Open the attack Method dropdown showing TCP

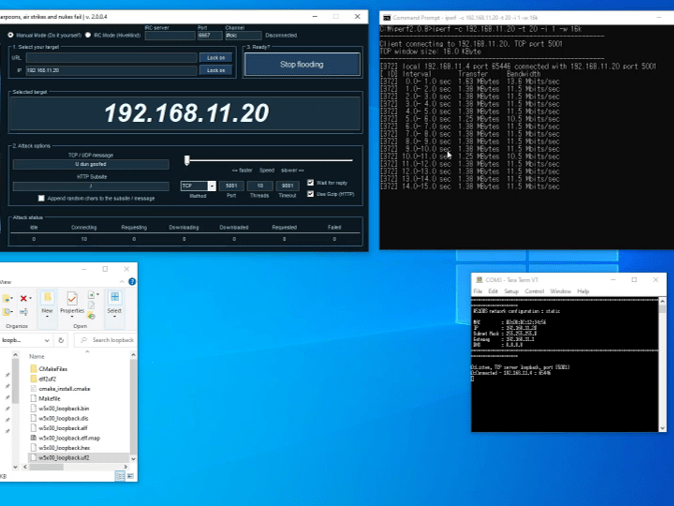click(x=211, y=186)
